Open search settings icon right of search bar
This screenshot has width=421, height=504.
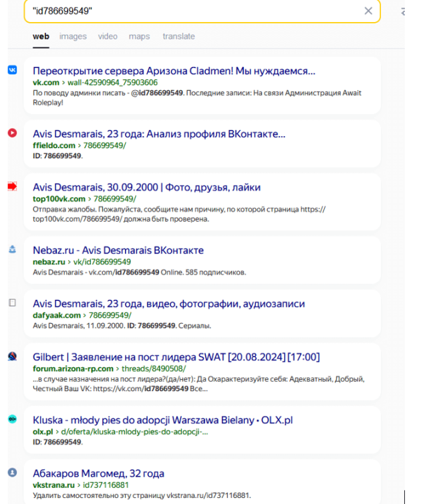pyautogui.click(x=403, y=11)
